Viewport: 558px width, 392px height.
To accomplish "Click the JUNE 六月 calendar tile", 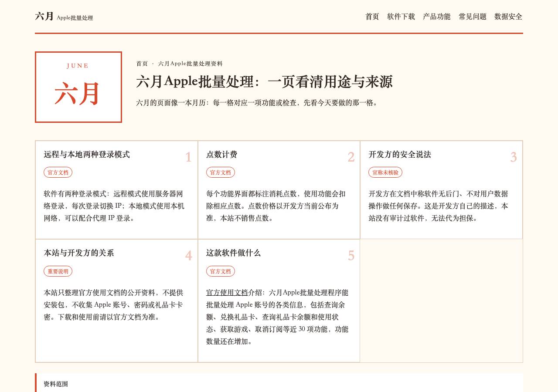I will [x=78, y=87].
